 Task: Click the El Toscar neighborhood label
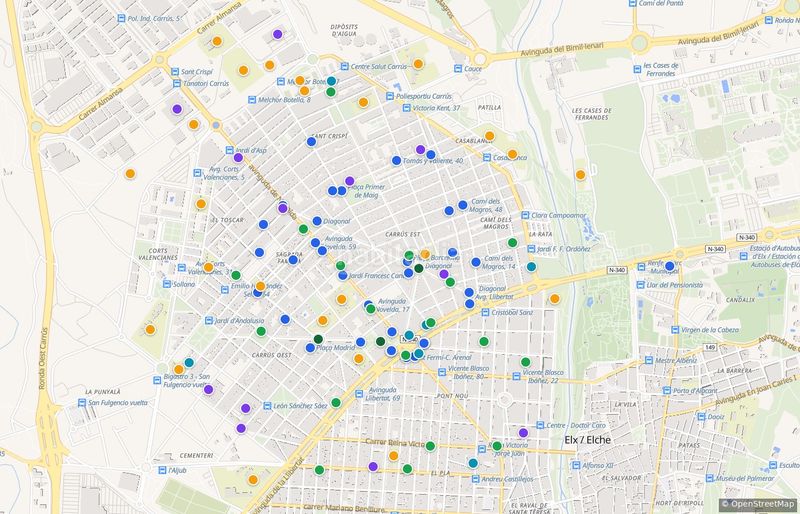(227, 220)
